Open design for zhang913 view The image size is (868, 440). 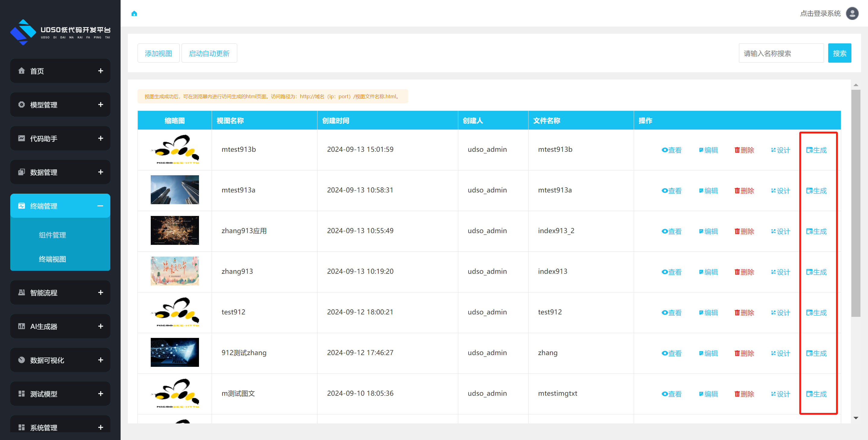pyautogui.click(x=780, y=272)
